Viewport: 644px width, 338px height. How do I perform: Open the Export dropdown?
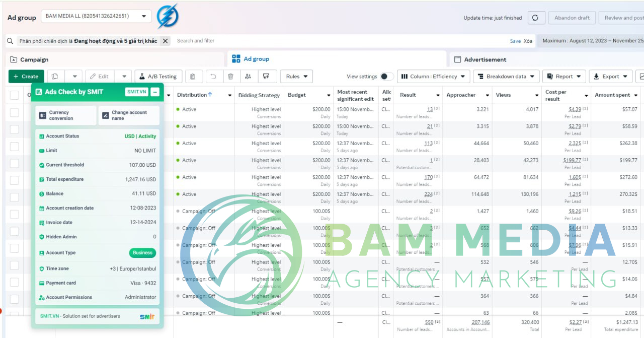click(x=611, y=77)
